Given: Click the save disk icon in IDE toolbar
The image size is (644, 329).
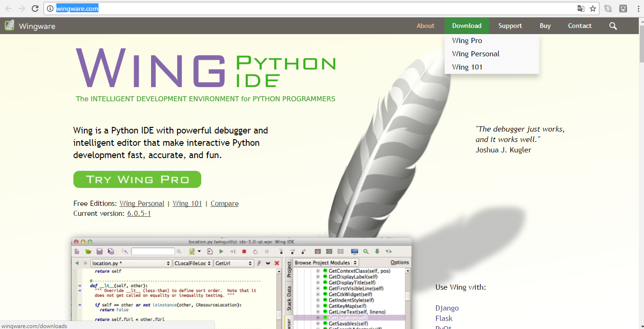Looking at the screenshot, I should pyautogui.click(x=99, y=251).
